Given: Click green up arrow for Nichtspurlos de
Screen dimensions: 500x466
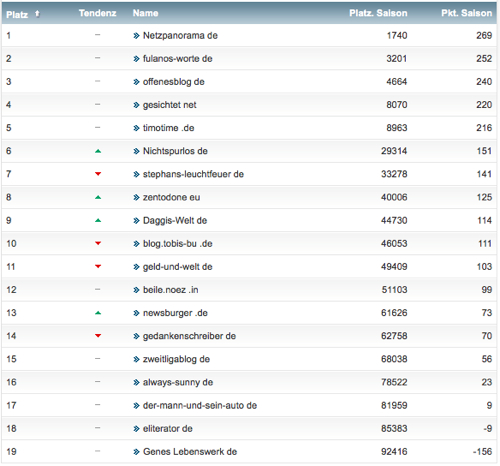Looking at the screenshot, I should point(98,151).
